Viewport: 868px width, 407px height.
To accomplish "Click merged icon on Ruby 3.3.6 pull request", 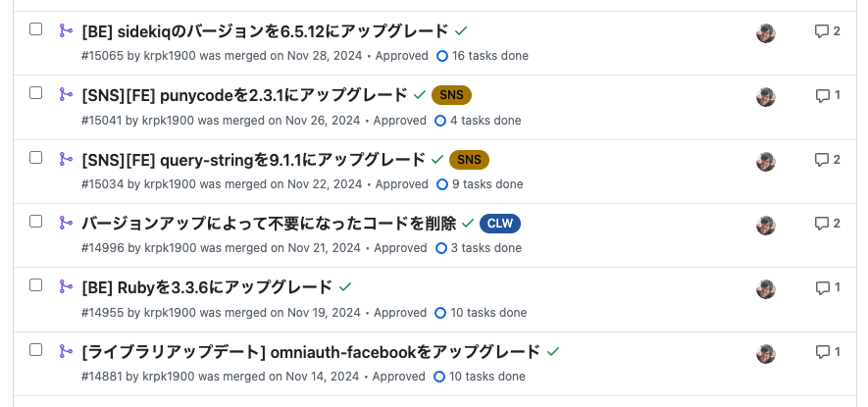I will tap(66, 286).
